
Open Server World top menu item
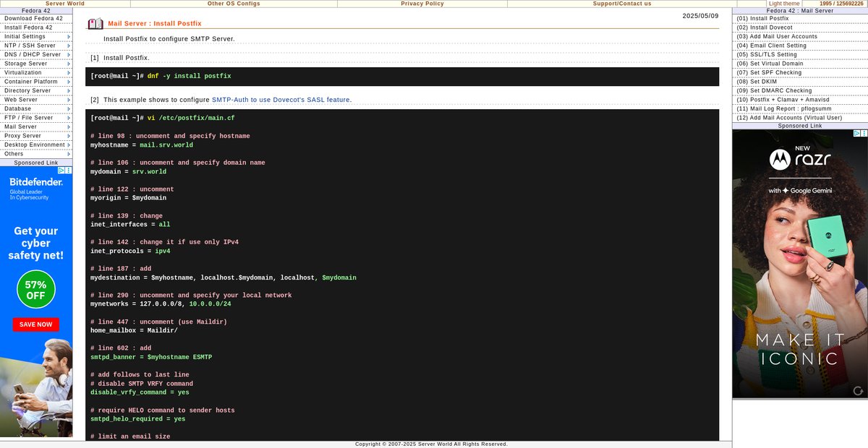(65, 4)
